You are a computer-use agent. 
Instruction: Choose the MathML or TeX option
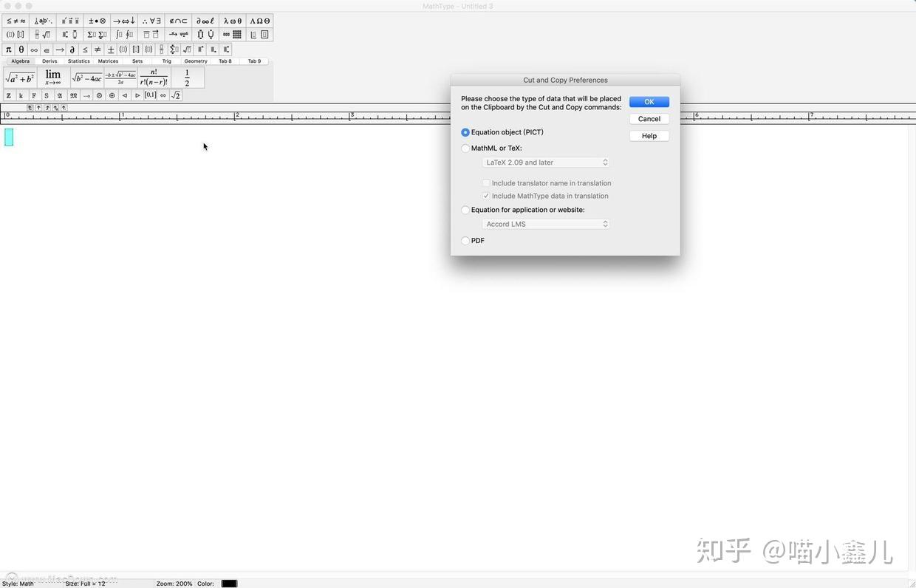pyautogui.click(x=465, y=148)
